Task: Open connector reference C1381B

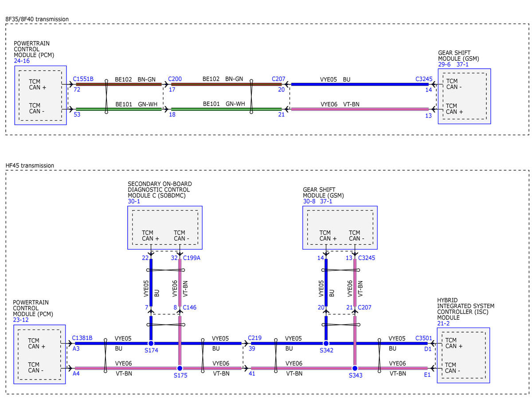Action: (x=82, y=338)
